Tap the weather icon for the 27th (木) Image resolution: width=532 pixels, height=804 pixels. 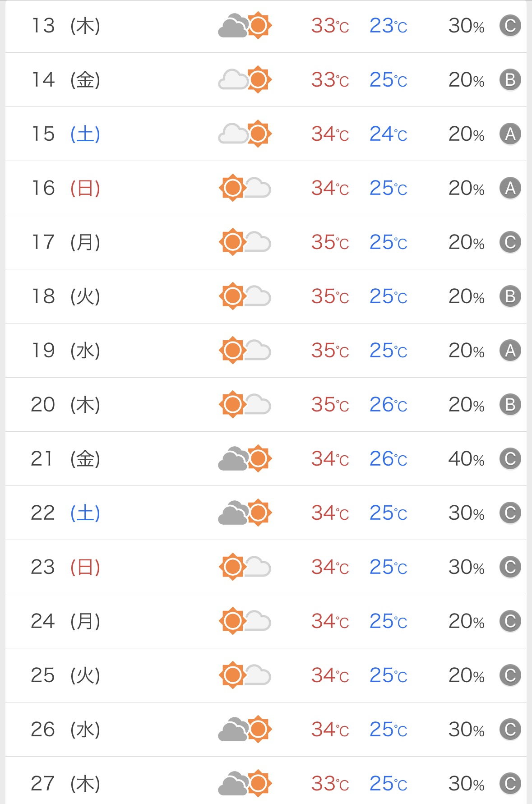[x=245, y=784]
